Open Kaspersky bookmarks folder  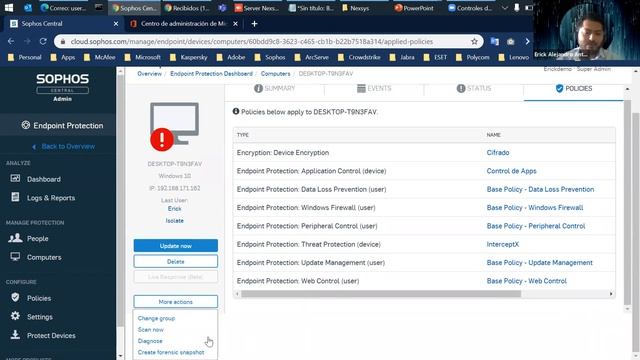tap(189, 57)
